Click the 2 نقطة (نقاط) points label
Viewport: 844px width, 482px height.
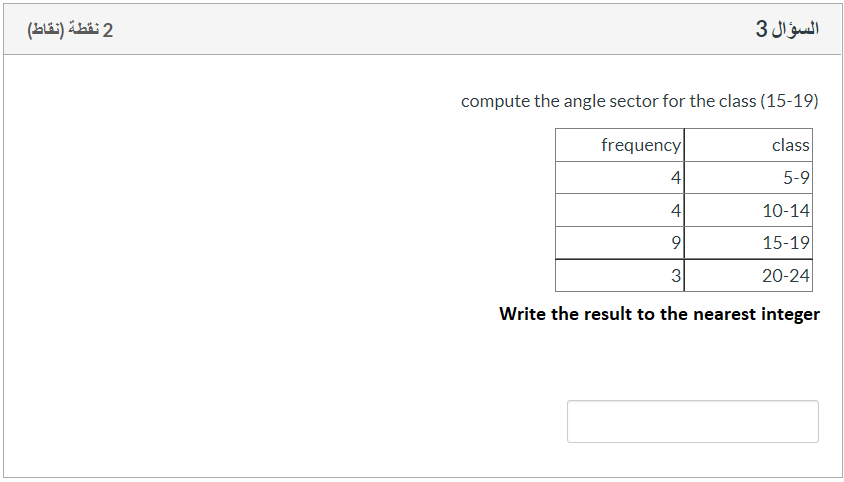coord(71,30)
